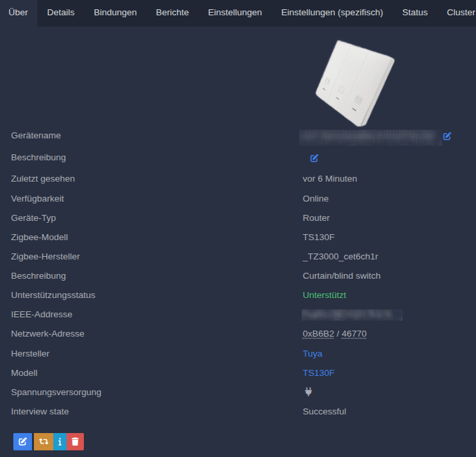Screen dimensions: 476x457
Task: Click the power plug icon beside Spannungsversorgung
Action: tap(308, 392)
